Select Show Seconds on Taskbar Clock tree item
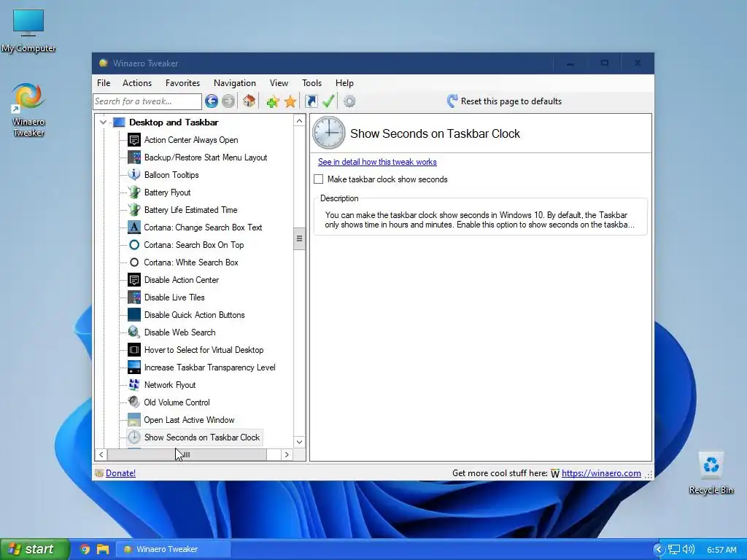Image resolution: width=747 pixels, height=560 pixels. tap(202, 437)
